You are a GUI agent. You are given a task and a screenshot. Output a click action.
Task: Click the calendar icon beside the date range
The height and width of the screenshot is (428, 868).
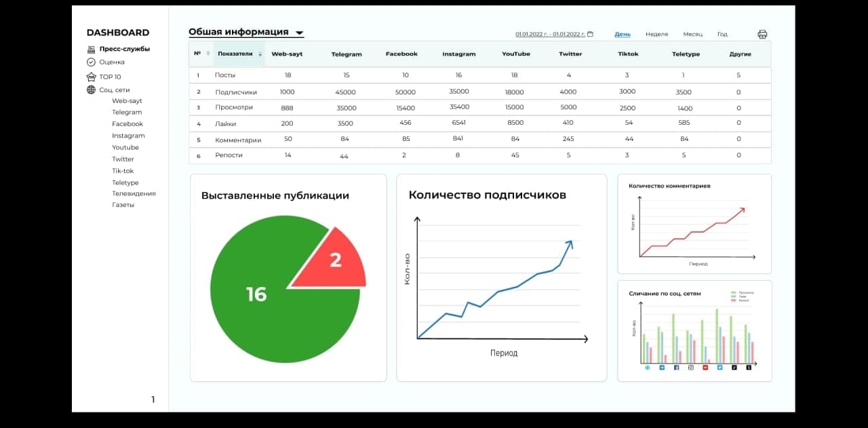(x=589, y=32)
